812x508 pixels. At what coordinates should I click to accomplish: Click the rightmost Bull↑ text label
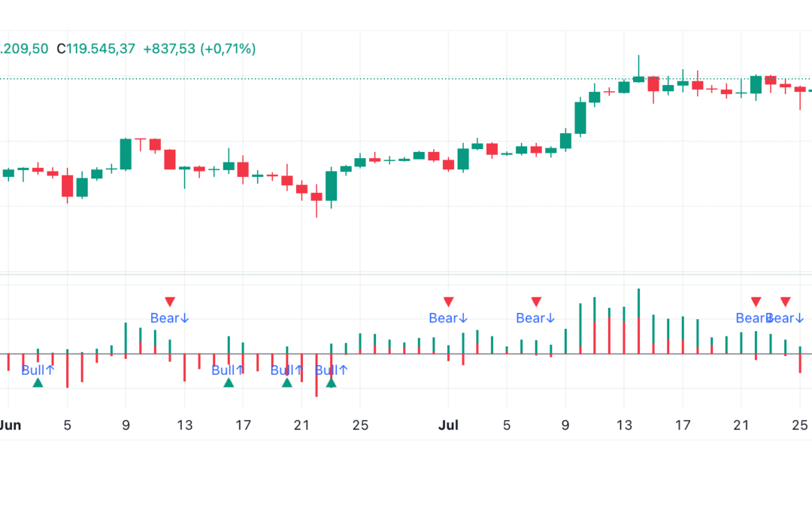[331, 370]
